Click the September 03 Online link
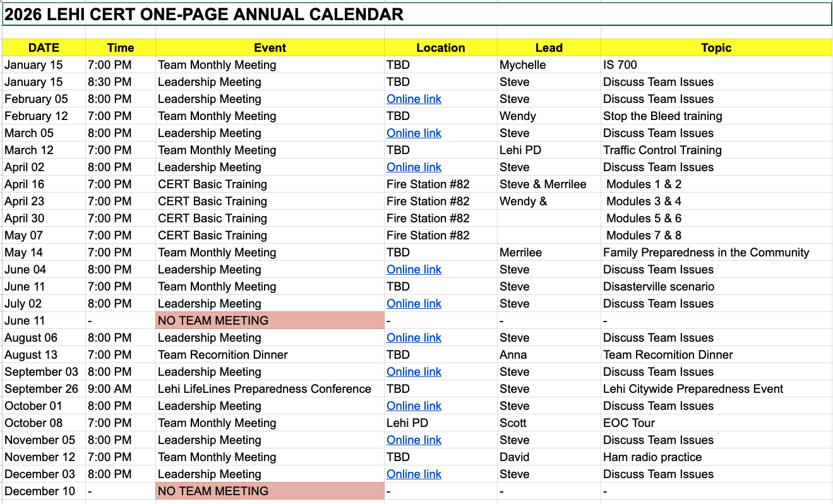Image resolution: width=833 pixels, height=504 pixels. coord(414,372)
